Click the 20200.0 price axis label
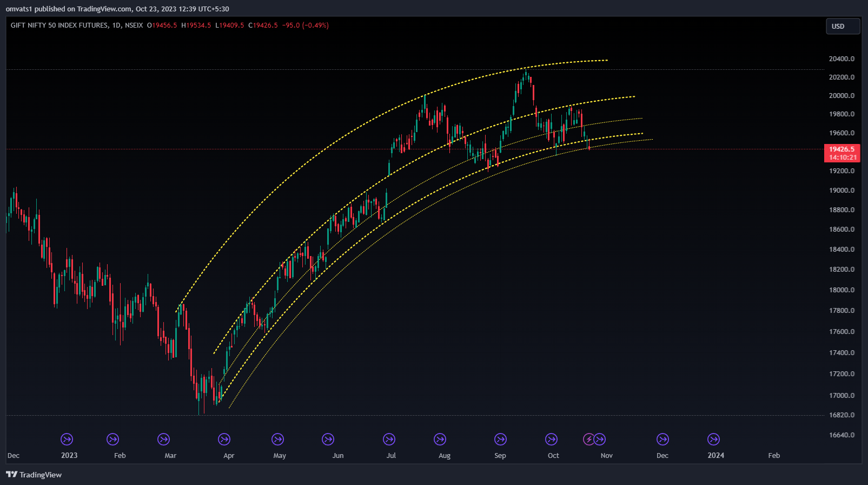Screen dimensions: 868x485 [x=842, y=77]
